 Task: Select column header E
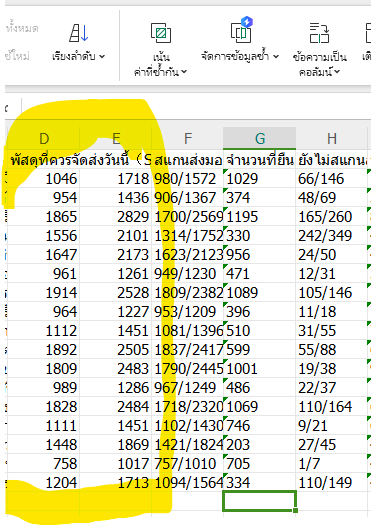pyautogui.click(x=116, y=139)
